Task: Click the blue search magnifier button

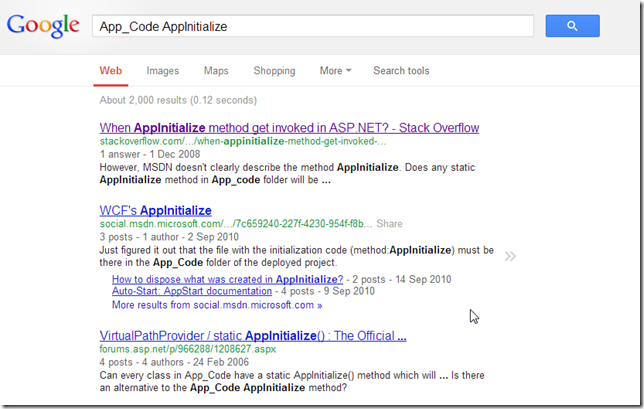Action: click(x=573, y=26)
